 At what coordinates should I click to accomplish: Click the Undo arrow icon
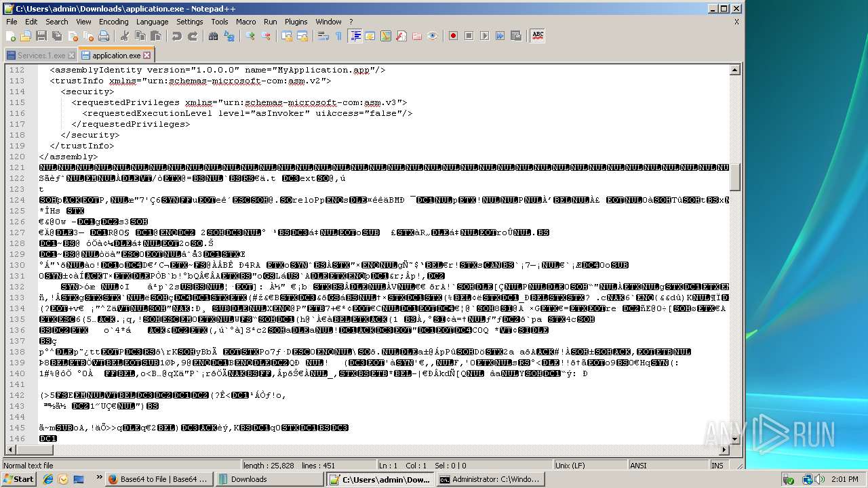[176, 36]
